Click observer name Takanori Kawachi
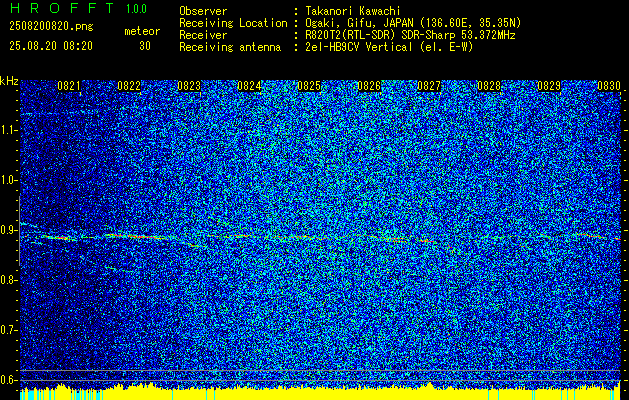 pos(352,11)
